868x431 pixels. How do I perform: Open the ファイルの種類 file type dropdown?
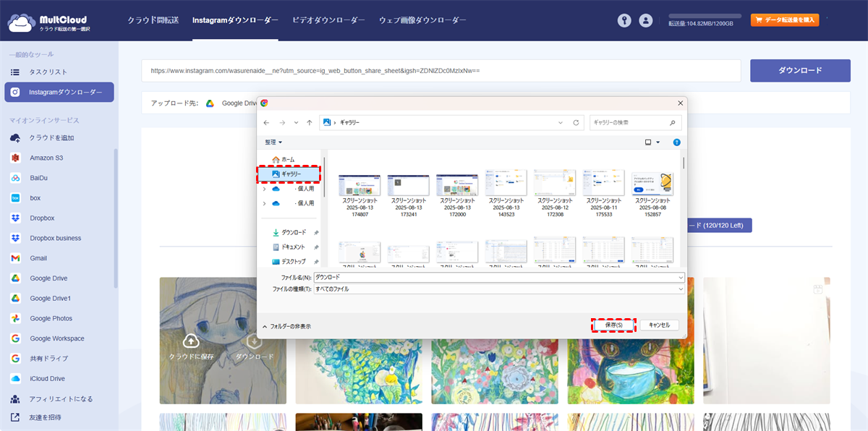point(499,289)
